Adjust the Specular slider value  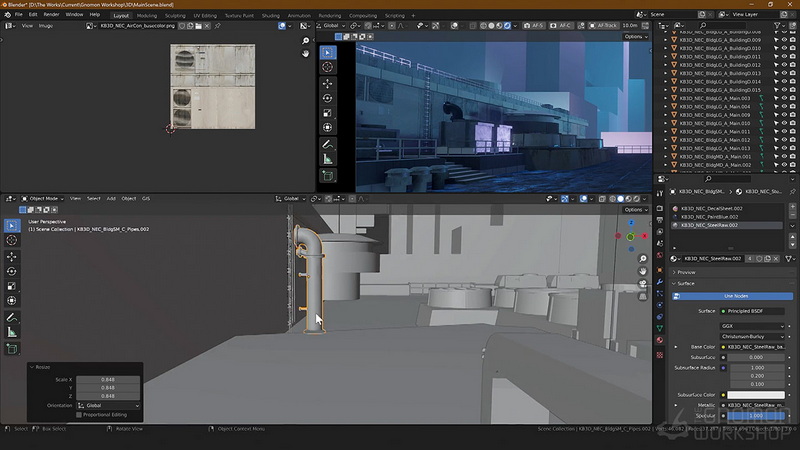[756, 416]
